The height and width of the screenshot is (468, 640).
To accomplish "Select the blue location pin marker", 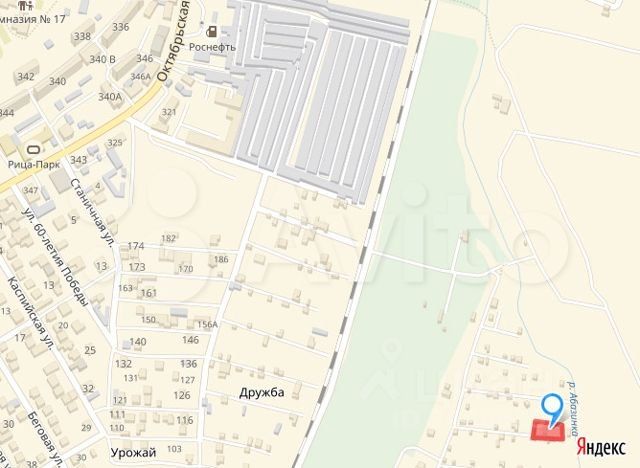I will click(x=551, y=410).
